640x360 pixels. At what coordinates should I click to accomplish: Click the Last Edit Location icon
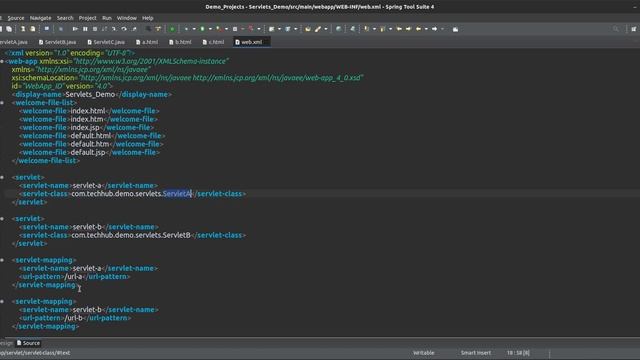(x=399, y=29)
